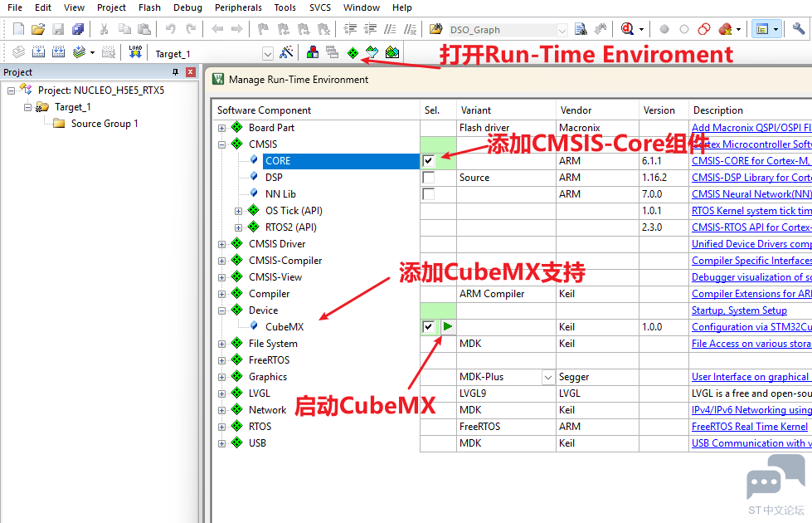Expand the OS Tick (API) node

click(238, 211)
